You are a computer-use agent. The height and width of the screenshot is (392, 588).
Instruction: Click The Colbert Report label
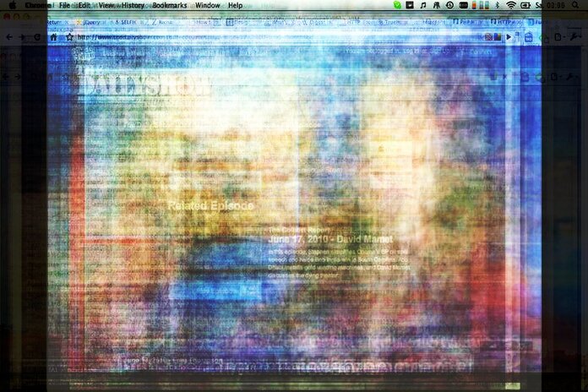click(x=299, y=230)
